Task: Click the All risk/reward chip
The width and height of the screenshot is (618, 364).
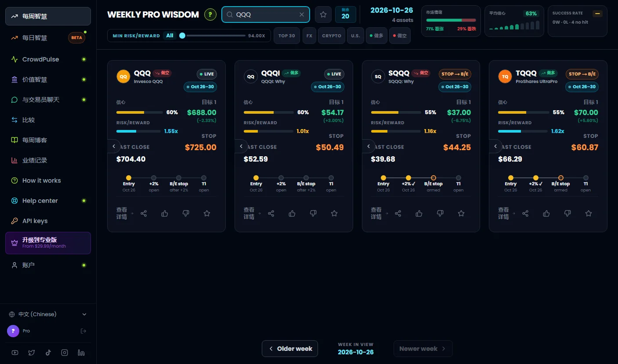Action: click(170, 36)
